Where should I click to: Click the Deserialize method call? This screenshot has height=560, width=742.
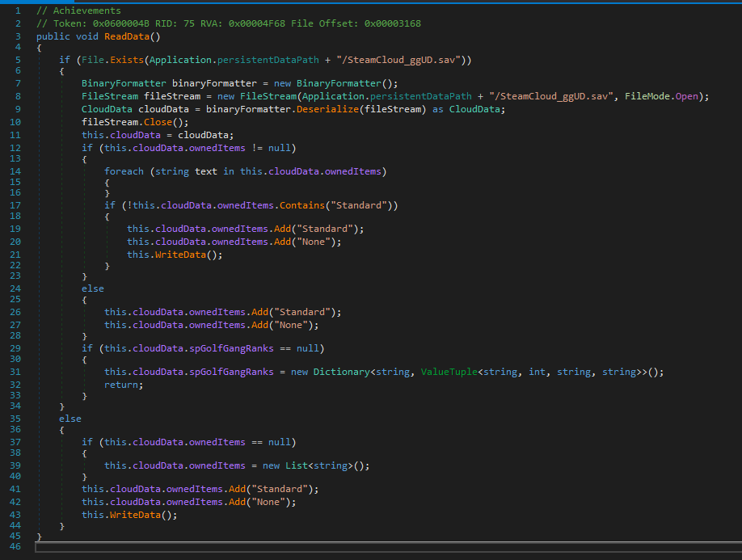[x=327, y=109]
